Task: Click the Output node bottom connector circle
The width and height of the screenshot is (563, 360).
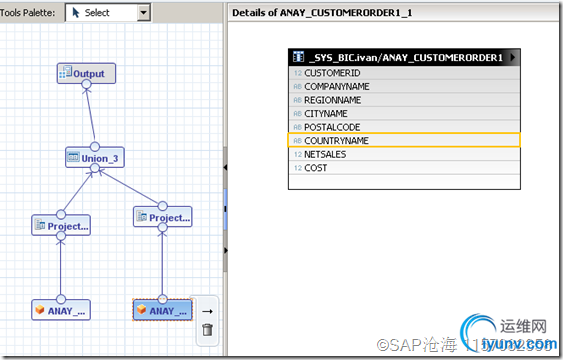Action: tap(86, 84)
